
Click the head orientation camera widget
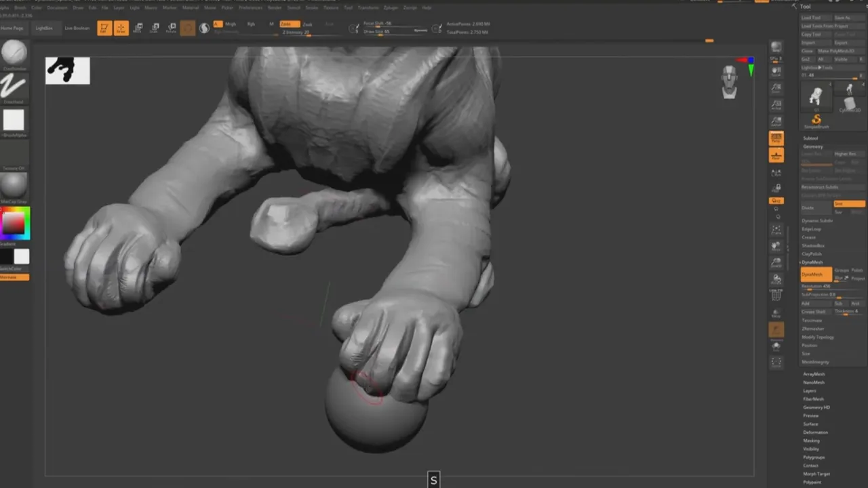point(730,81)
